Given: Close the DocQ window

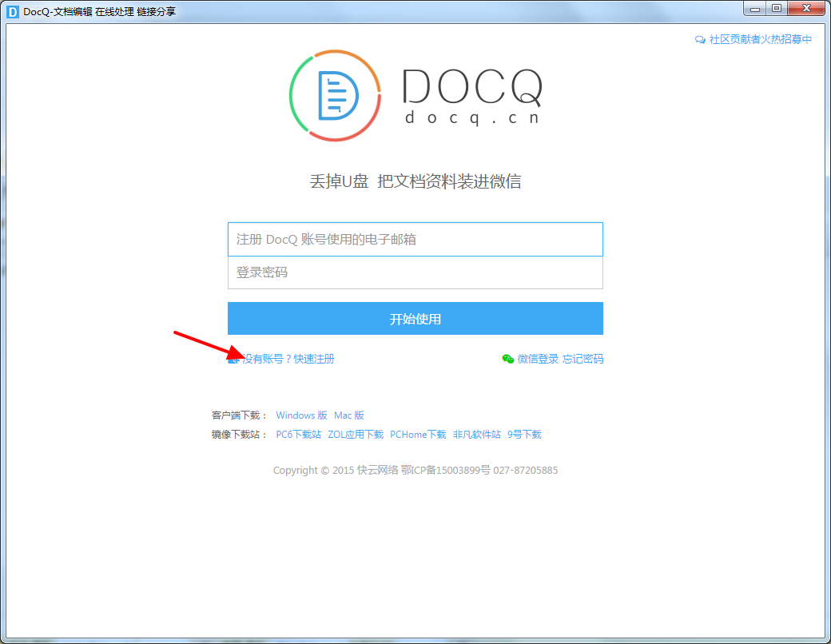Looking at the screenshot, I should (806, 9).
